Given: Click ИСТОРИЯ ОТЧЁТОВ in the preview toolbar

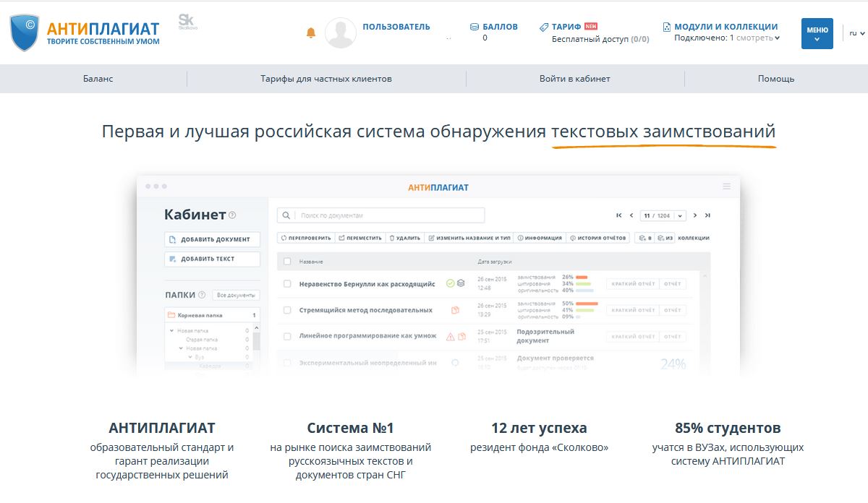Looking at the screenshot, I should coord(599,238).
